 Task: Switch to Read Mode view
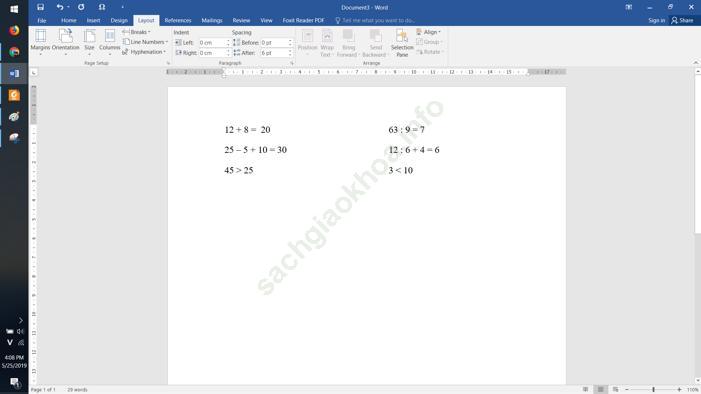(586, 390)
